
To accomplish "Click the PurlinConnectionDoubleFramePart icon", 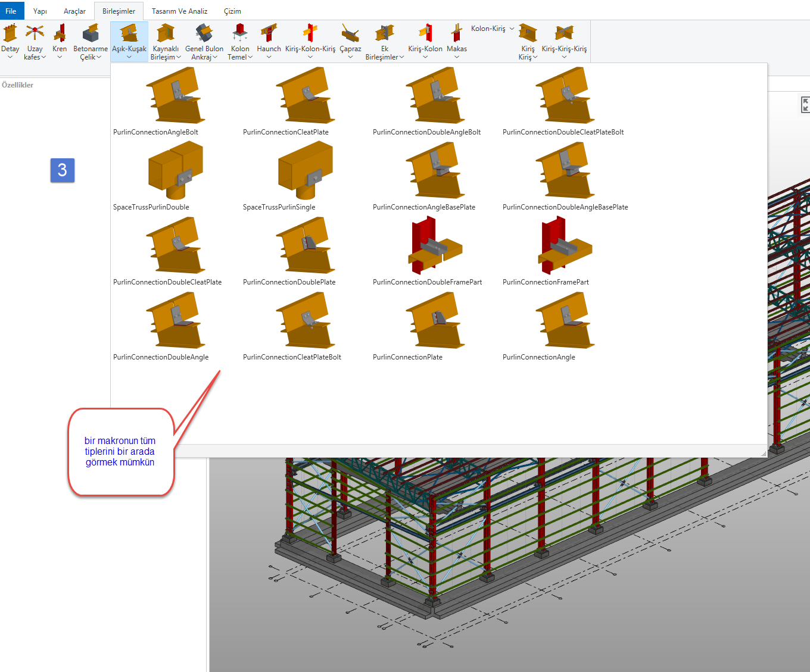I will 434,246.
